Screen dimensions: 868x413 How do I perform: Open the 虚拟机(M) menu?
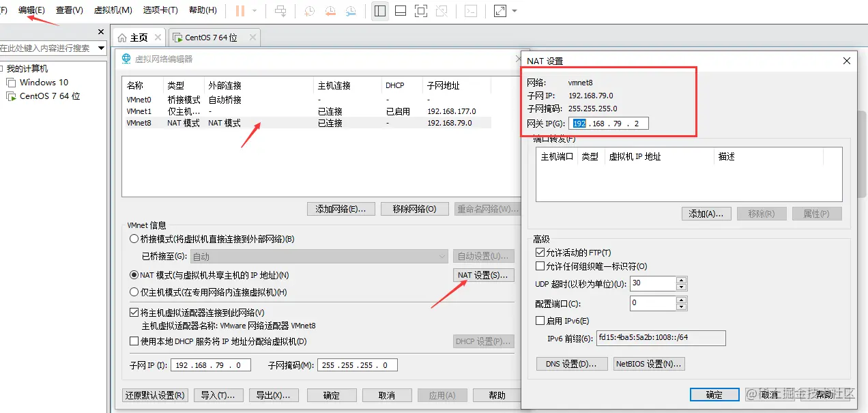(x=113, y=10)
